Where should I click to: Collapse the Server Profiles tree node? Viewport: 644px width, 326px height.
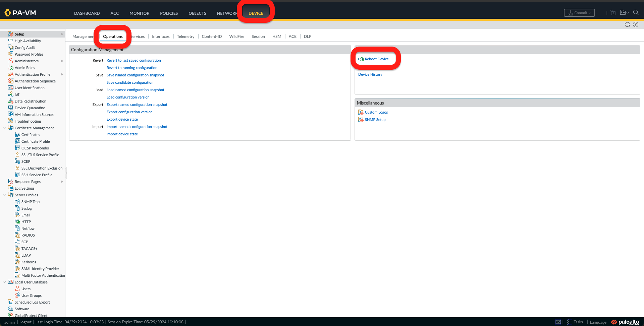pos(4,195)
